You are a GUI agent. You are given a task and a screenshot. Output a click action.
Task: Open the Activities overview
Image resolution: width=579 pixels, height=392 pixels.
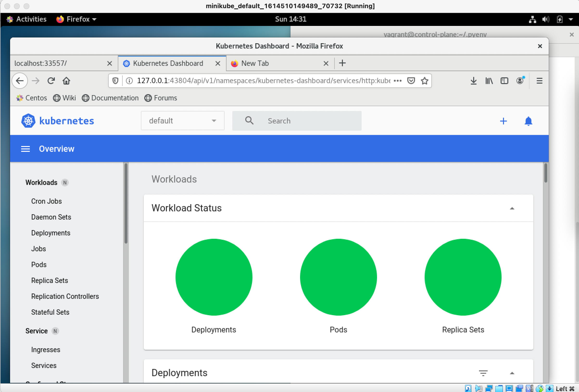tap(27, 19)
